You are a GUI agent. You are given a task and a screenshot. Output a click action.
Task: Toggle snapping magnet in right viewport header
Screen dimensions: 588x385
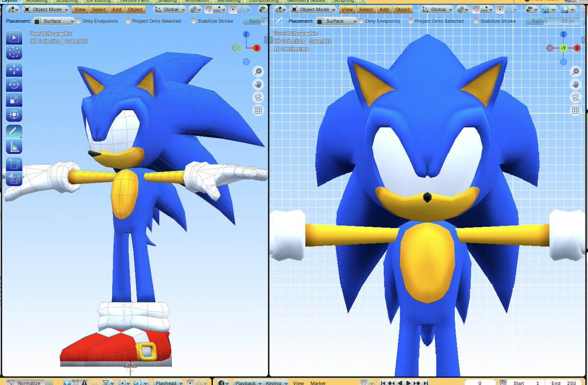pyautogui.click(x=477, y=9)
